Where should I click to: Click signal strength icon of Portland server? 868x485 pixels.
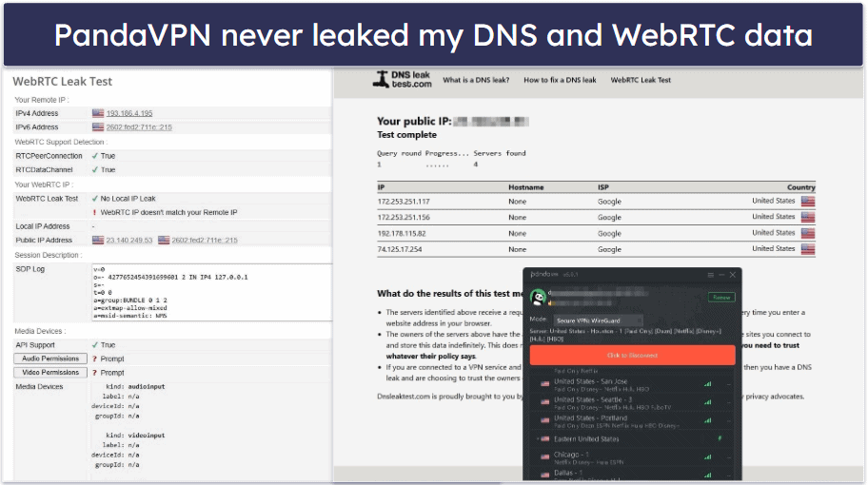point(707,420)
